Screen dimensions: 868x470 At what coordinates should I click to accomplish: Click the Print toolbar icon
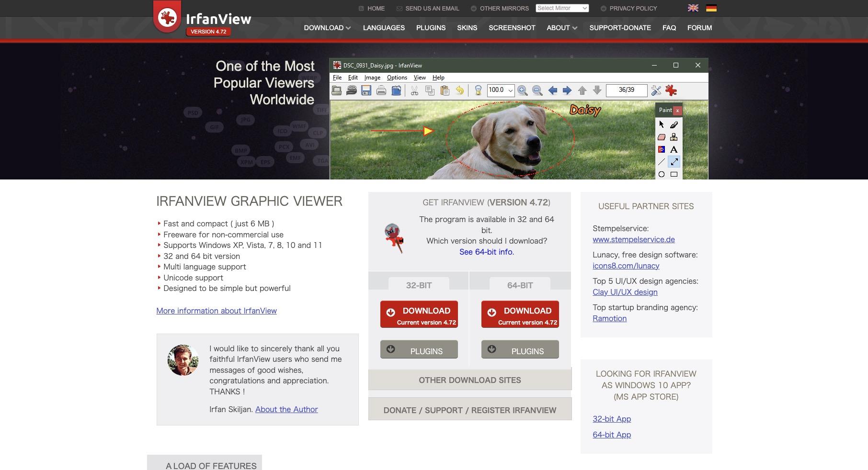pyautogui.click(x=381, y=90)
